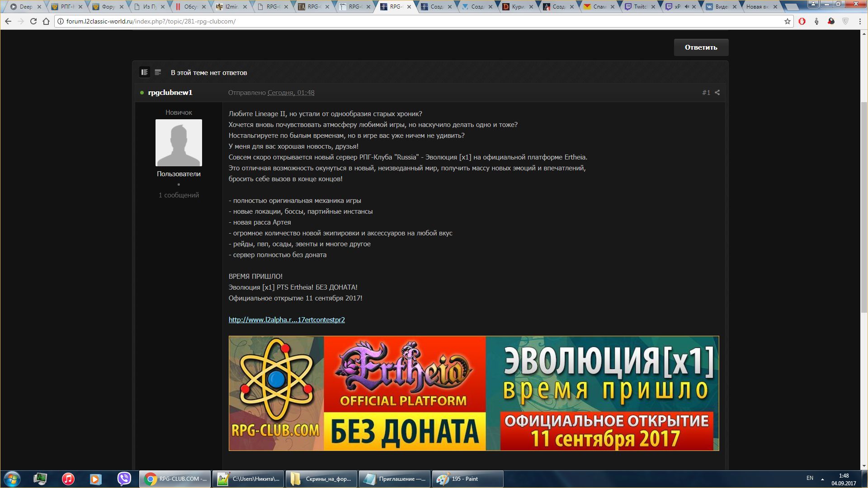Switch to 195 - Paint window
This screenshot has width=868, height=488.
point(468,479)
